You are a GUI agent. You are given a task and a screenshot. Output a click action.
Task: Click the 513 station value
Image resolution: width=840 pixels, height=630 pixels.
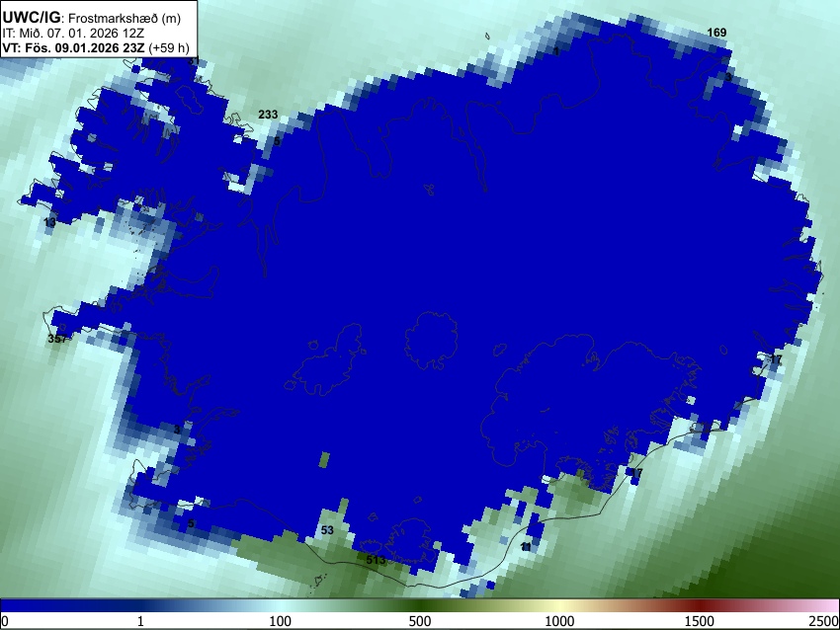[x=376, y=560]
